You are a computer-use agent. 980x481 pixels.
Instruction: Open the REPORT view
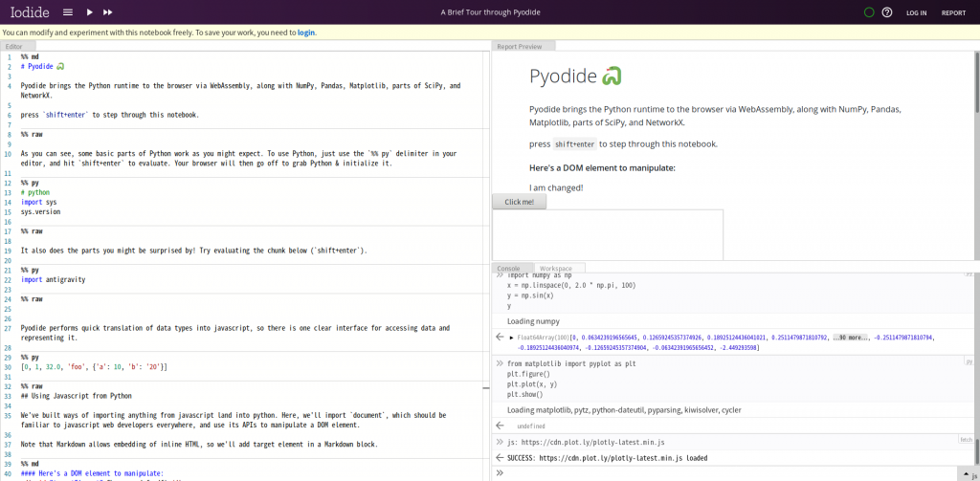pyautogui.click(x=954, y=12)
